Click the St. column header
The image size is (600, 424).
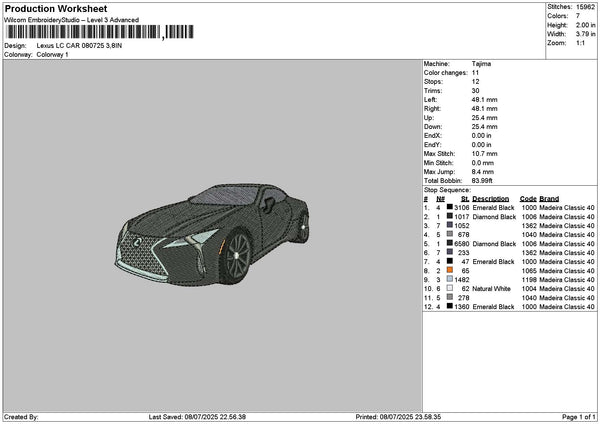(465, 199)
